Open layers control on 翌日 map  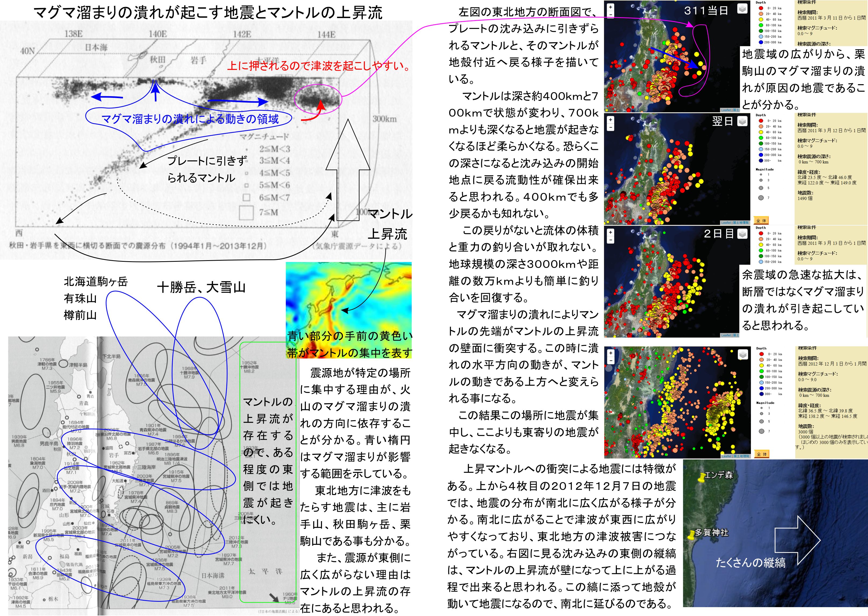tap(742, 121)
